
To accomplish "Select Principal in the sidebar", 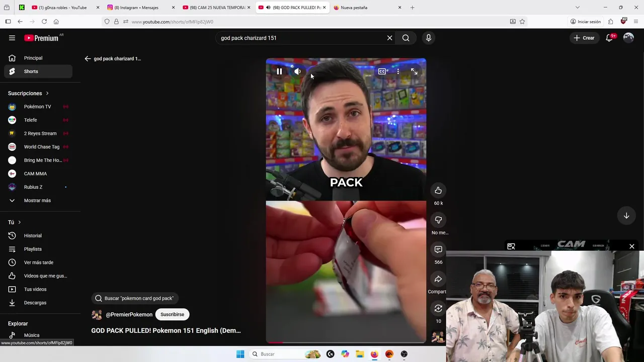I will (38, 58).
